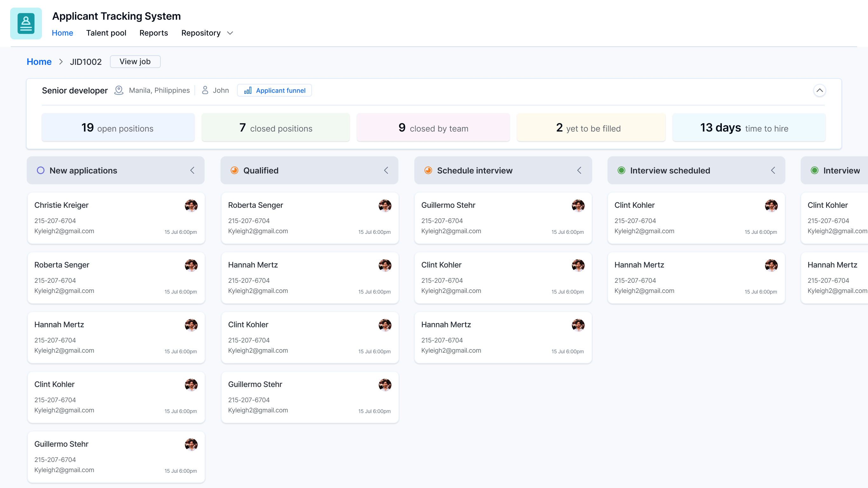Click avatar on Guillermo Stehr card in Schedule interview
The width and height of the screenshot is (868, 488).
tap(578, 206)
